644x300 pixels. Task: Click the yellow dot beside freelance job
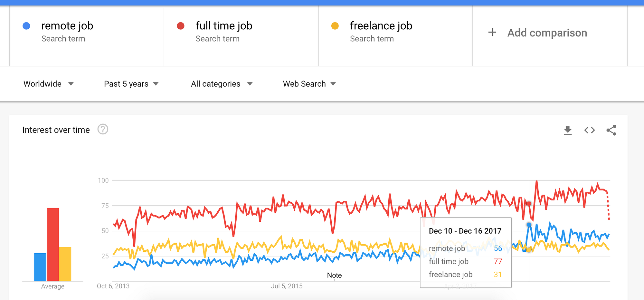pos(335,26)
